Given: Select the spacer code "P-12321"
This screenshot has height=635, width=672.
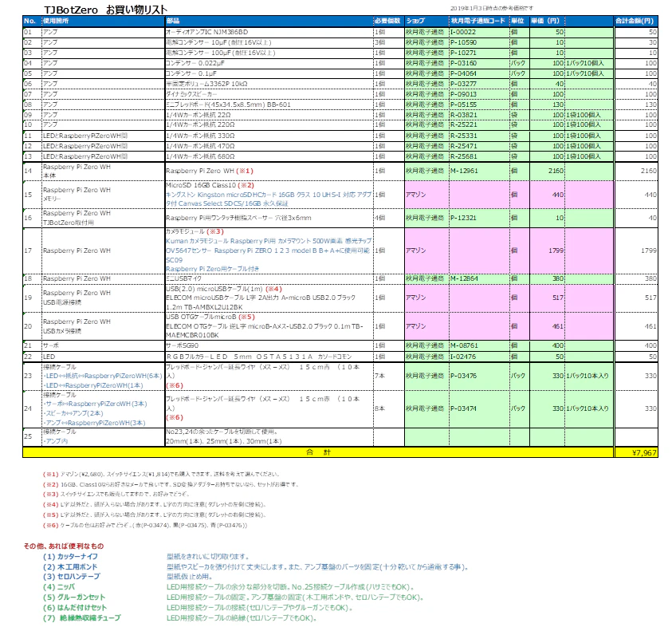Looking at the screenshot, I should click(463, 218).
